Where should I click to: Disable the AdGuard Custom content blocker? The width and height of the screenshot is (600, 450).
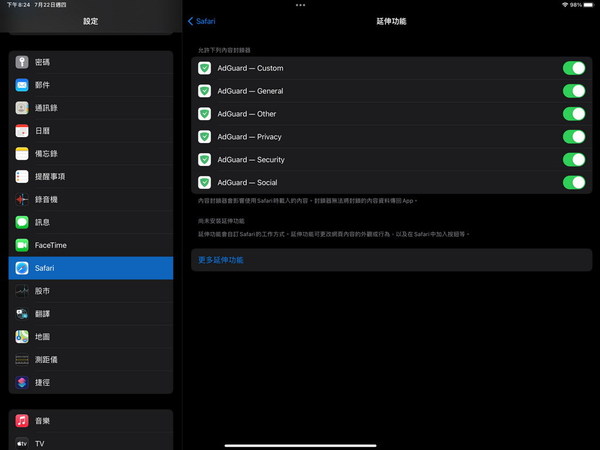[574, 68]
